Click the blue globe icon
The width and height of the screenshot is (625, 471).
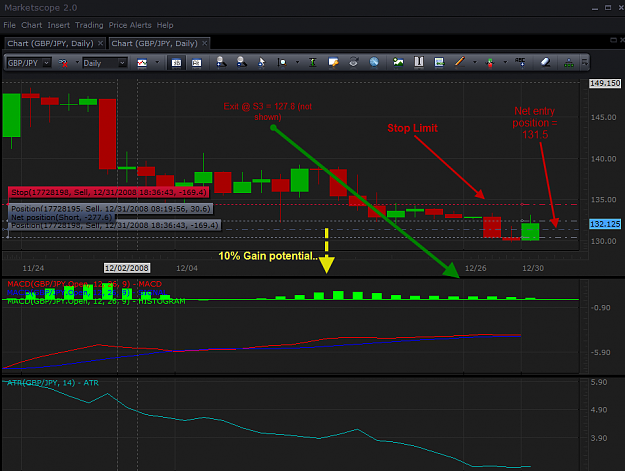(x=374, y=62)
